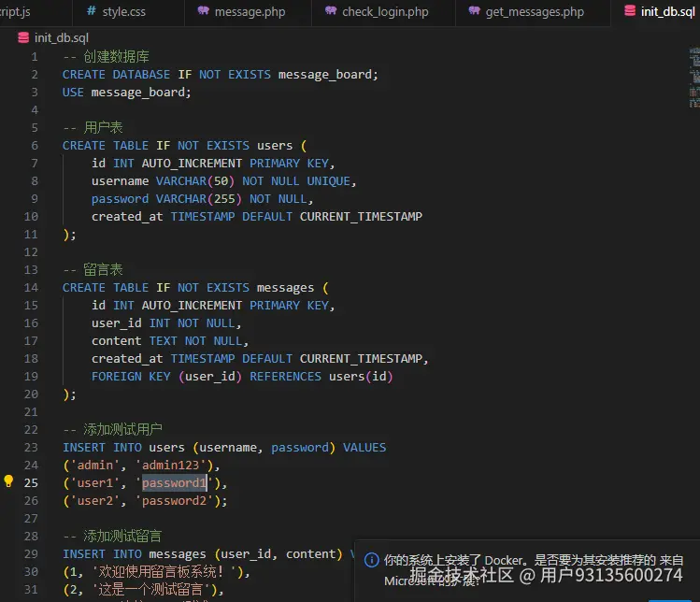This screenshot has width=700, height=602.
Task: Click the 'USE' keyword on line 3
Action: [73, 93]
